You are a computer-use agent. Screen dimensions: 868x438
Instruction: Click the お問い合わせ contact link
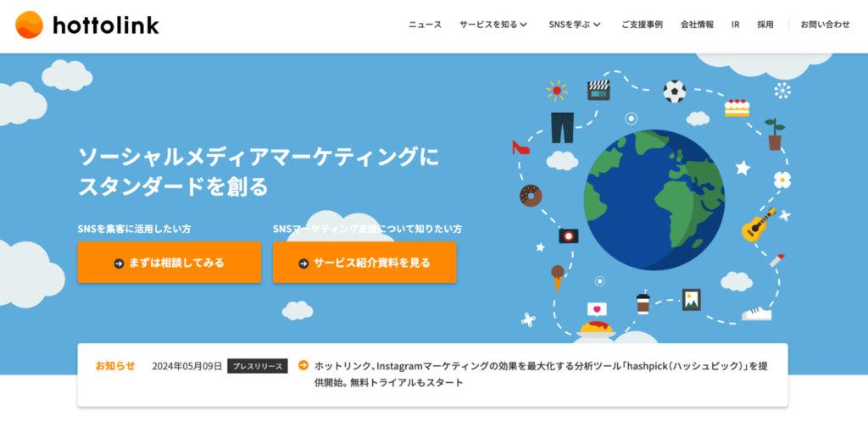click(x=825, y=25)
